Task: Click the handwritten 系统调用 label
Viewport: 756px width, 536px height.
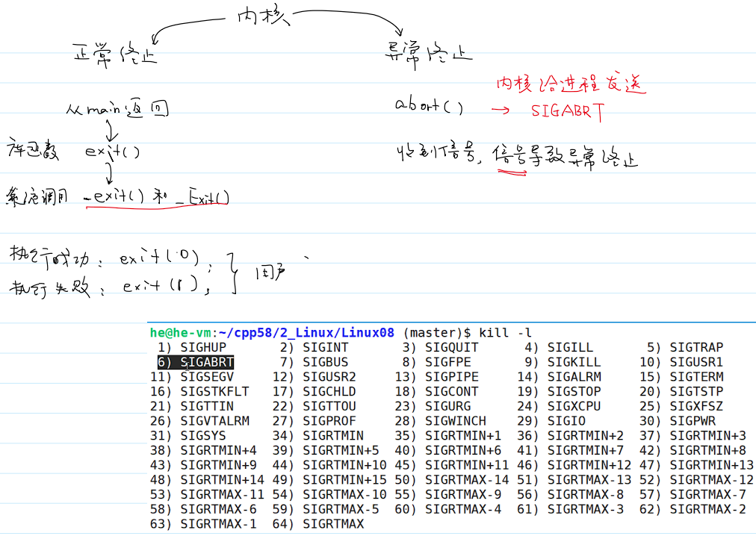Action: pos(37,196)
